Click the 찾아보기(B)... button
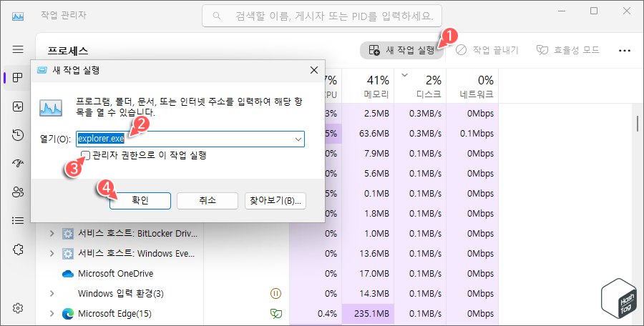This screenshot has height=326, width=644. (x=275, y=201)
